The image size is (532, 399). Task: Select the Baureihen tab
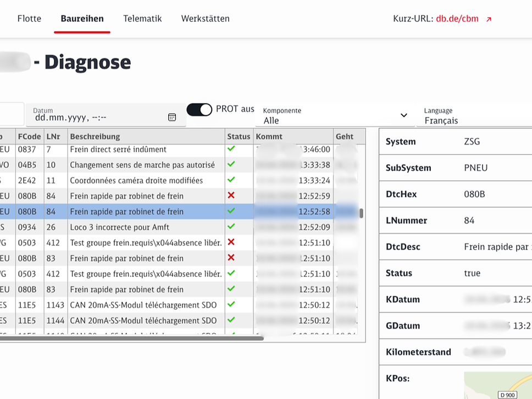(82, 19)
